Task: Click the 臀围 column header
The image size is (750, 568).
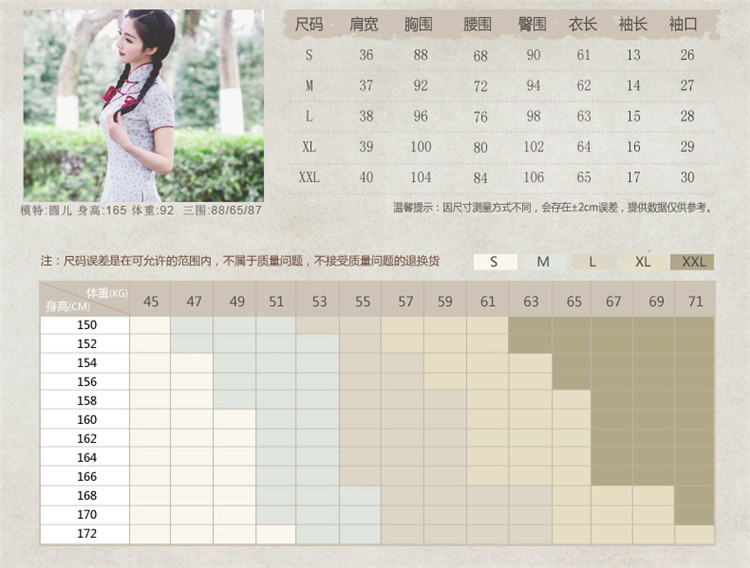Action: (533, 24)
